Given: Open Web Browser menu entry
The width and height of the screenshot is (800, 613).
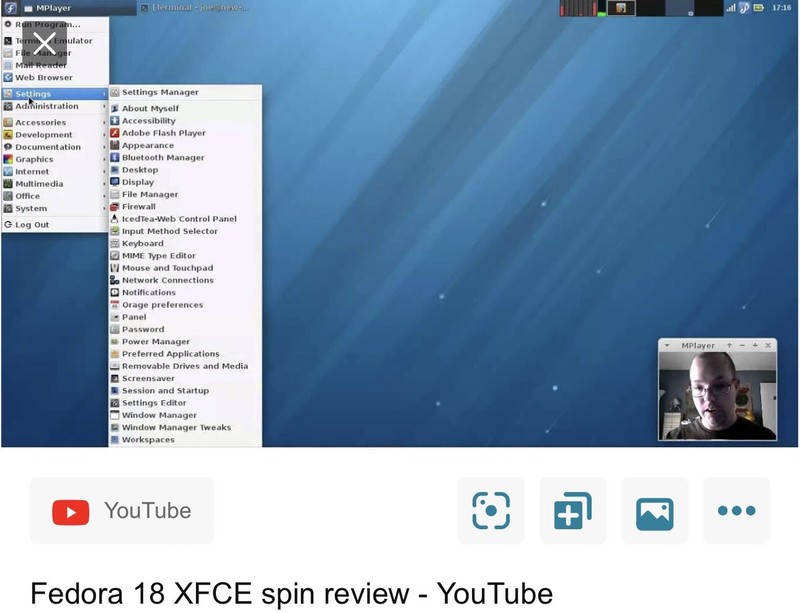Looking at the screenshot, I should point(55,78).
